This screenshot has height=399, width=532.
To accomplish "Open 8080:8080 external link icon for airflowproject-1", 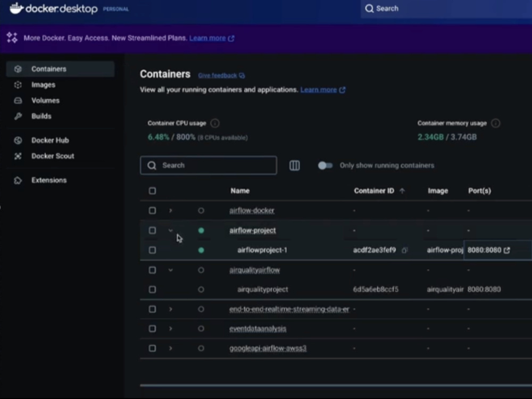I will click(x=507, y=250).
